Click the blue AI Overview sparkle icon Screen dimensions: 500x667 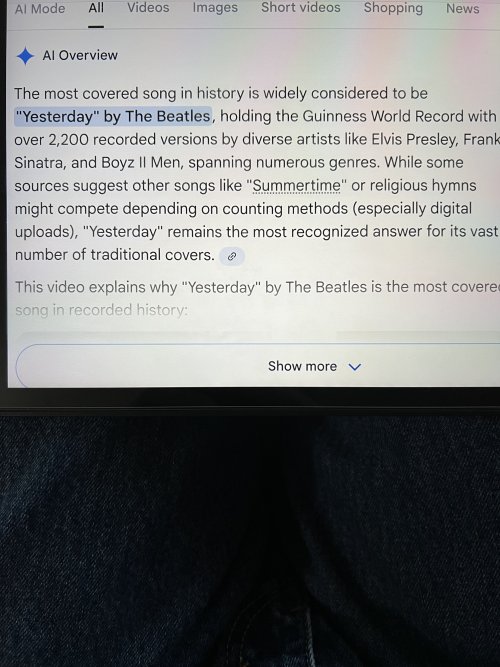tap(25, 56)
